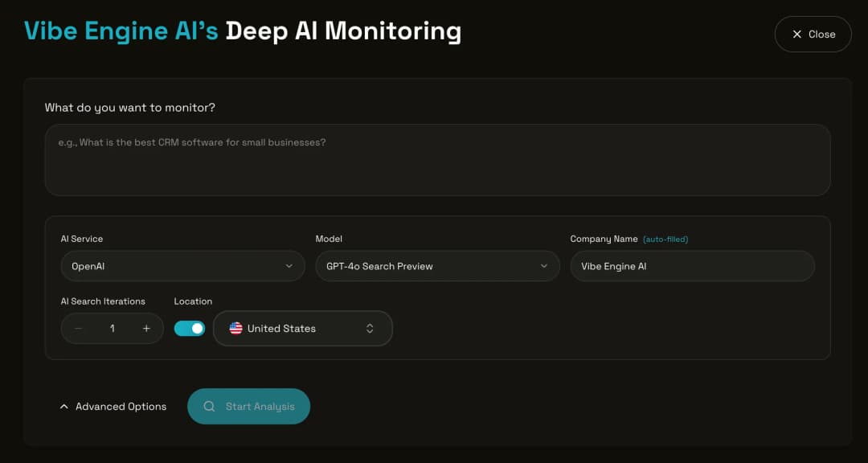Open the Model dropdown showing GPT-4o Search Preview

437,265
